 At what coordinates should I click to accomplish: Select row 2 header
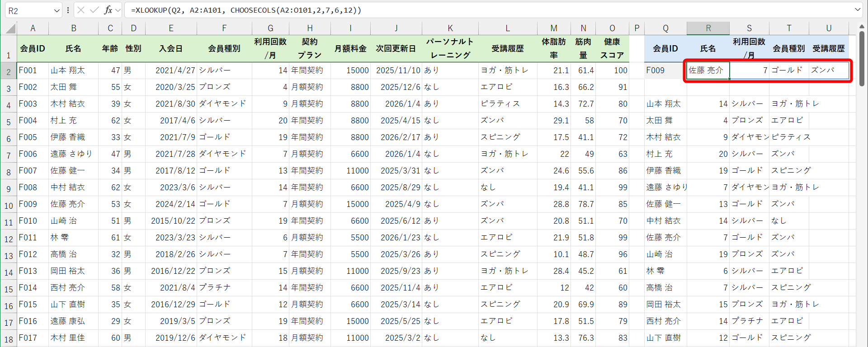pyautogui.click(x=9, y=71)
